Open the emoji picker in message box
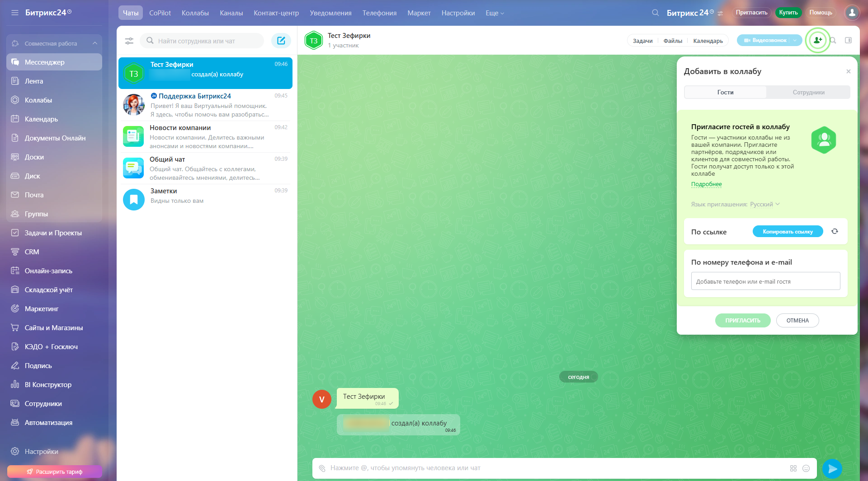The height and width of the screenshot is (481, 868). 806,468
